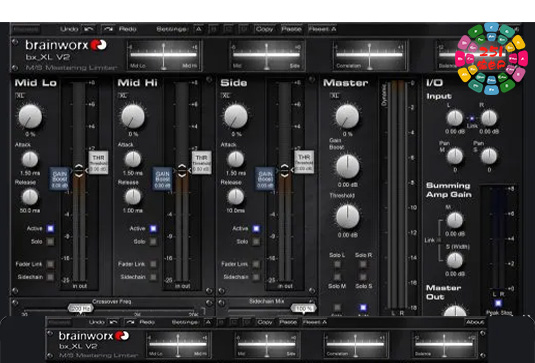This screenshot has height=363, width=535.
Task: Click the Redo arrow icon in top toolbar
Action: tap(109, 29)
